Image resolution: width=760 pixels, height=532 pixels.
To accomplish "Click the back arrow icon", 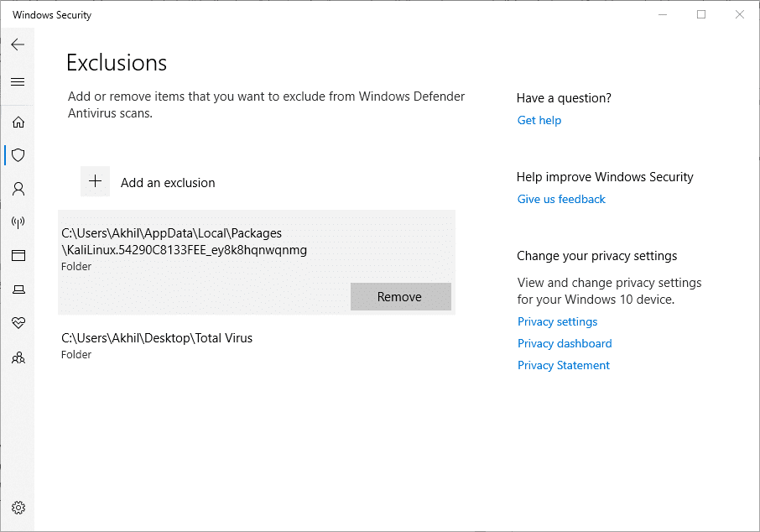I will click(x=18, y=44).
